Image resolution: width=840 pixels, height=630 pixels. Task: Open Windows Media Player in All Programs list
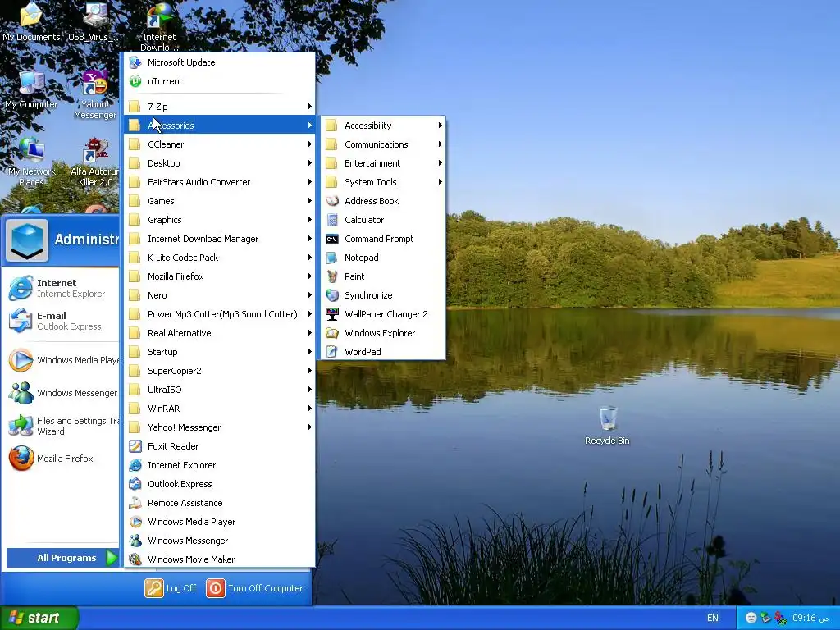click(219, 521)
